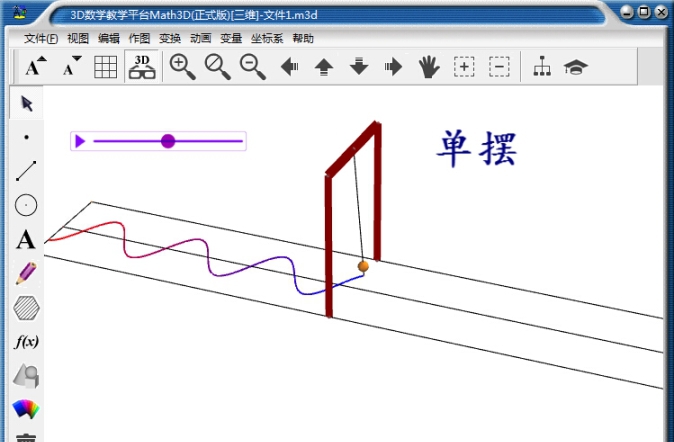Click the trash delete tool
This screenshot has width=674, height=442.
[26, 438]
